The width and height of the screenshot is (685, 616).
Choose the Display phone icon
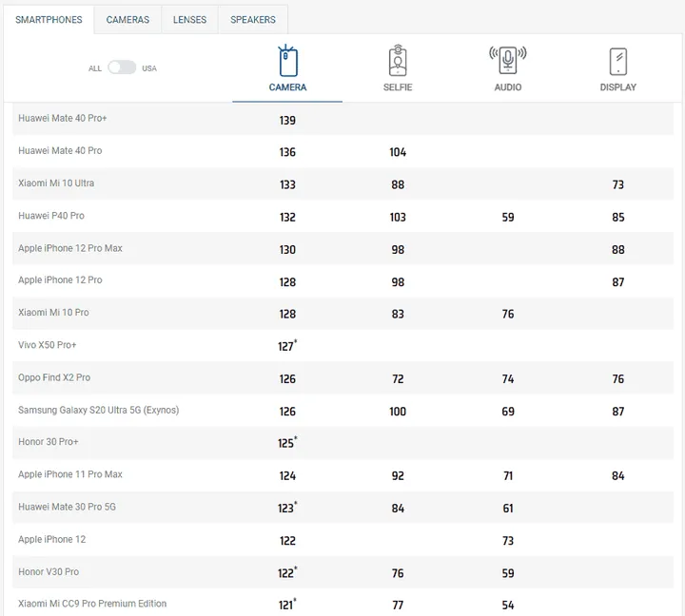pos(617,62)
